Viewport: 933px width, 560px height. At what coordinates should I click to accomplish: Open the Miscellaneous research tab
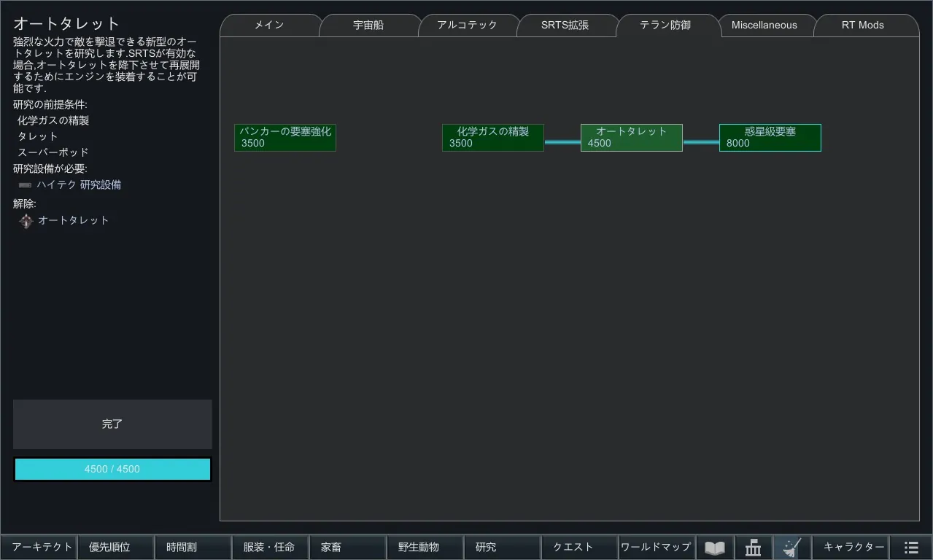click(764, 25)
